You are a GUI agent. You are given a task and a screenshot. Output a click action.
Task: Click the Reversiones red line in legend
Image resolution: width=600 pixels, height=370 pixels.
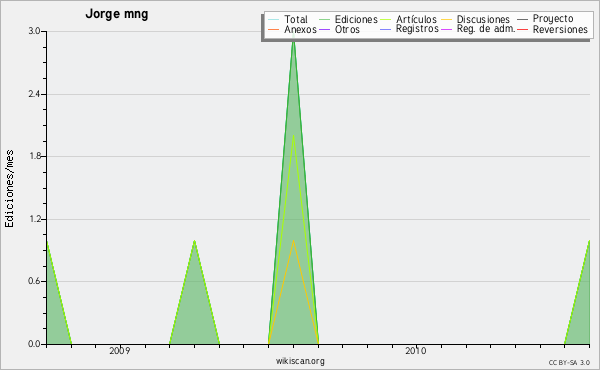tap(522, 29)
